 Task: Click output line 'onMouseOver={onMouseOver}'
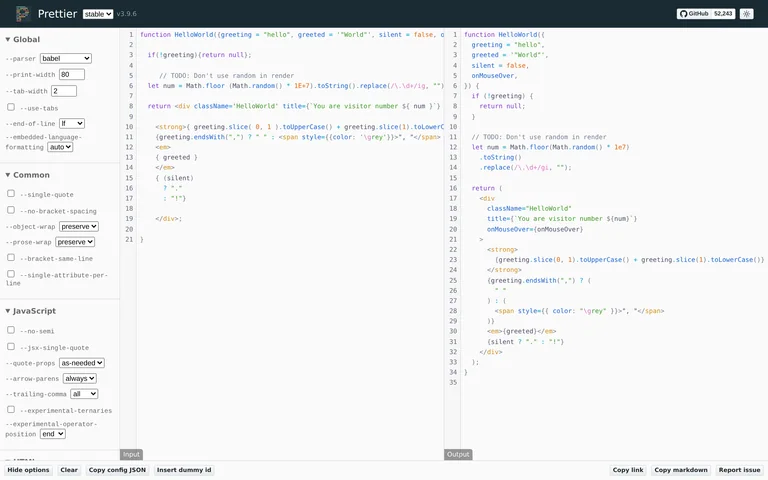click(x=535, y=229)
